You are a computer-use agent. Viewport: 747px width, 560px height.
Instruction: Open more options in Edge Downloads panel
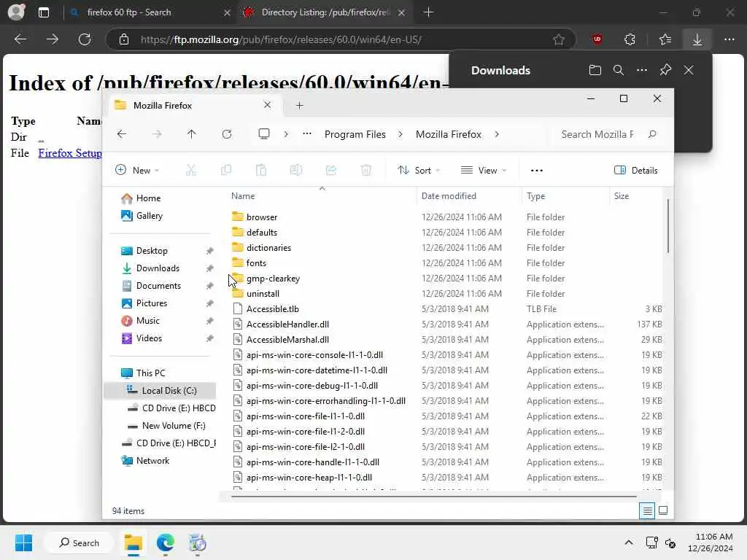[x=642, y=71]
